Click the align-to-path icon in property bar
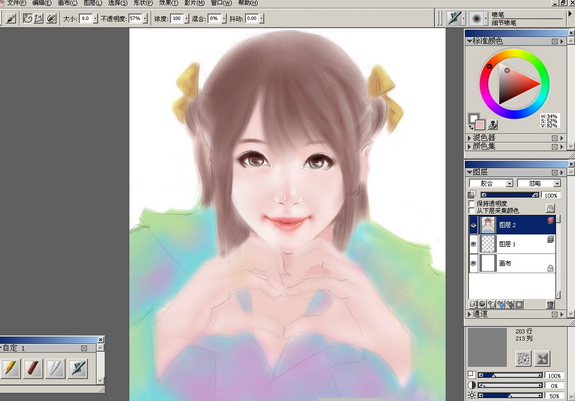This screenshot has width=575, height=401. pyautogui.click(x=51, y=18)
